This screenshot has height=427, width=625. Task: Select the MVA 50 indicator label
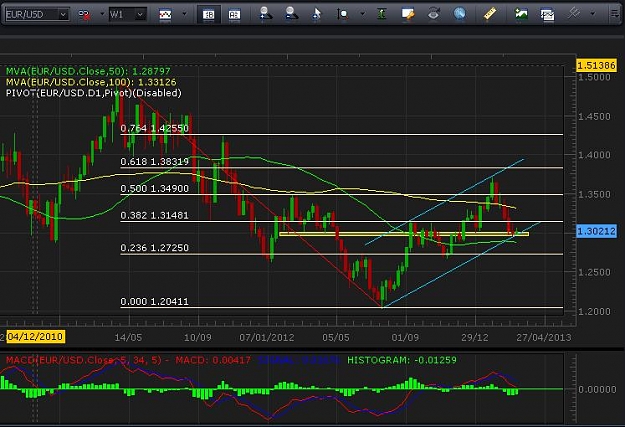(x=88, y=71)
